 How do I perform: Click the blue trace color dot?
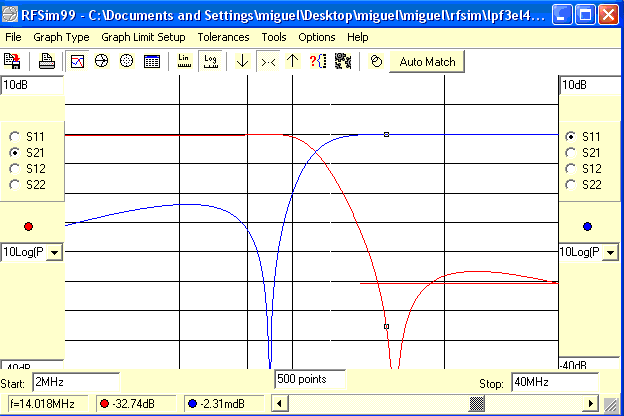(x=587, y=227)
